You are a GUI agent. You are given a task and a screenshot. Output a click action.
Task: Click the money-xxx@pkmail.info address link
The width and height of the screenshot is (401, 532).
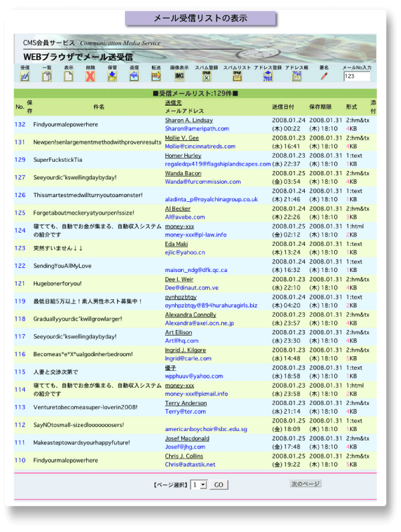point(196,394)
